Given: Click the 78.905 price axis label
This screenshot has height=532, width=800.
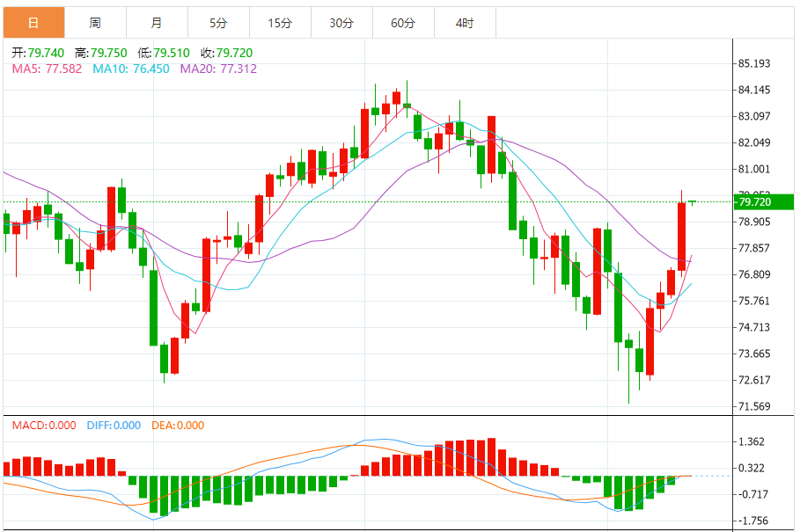Looking at the screenshot, I should coord(754,222).
